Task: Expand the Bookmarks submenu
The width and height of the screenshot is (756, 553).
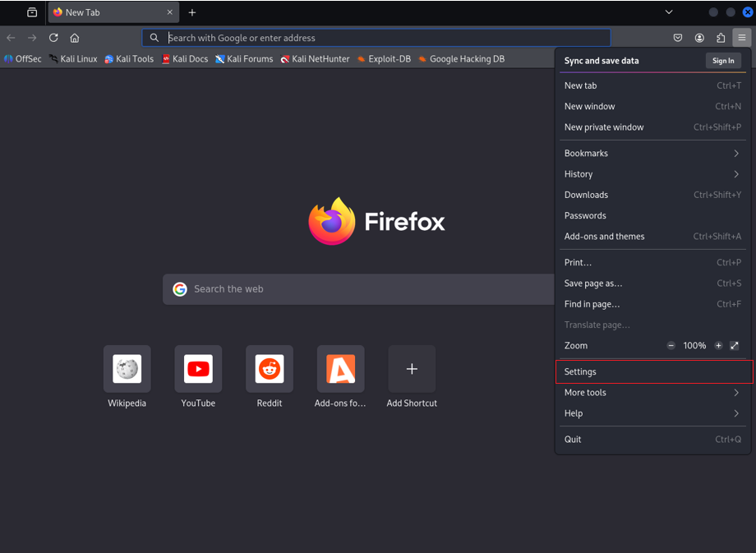Action: coord(652,153)
